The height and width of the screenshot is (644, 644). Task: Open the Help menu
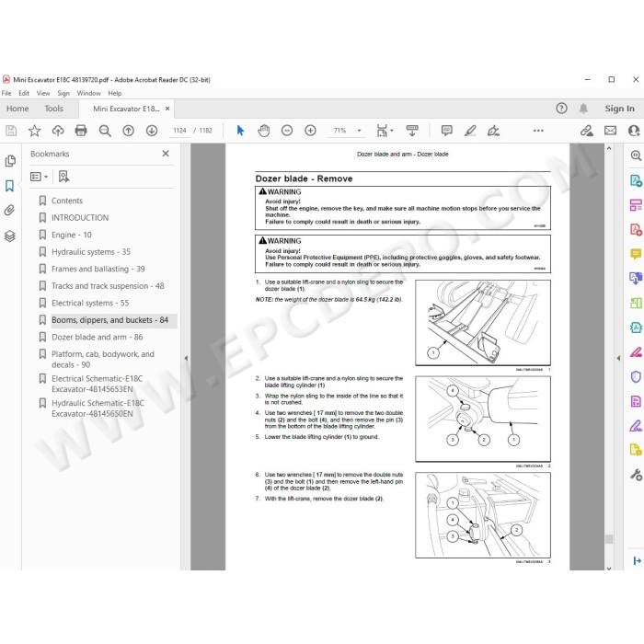pos(115,93)
